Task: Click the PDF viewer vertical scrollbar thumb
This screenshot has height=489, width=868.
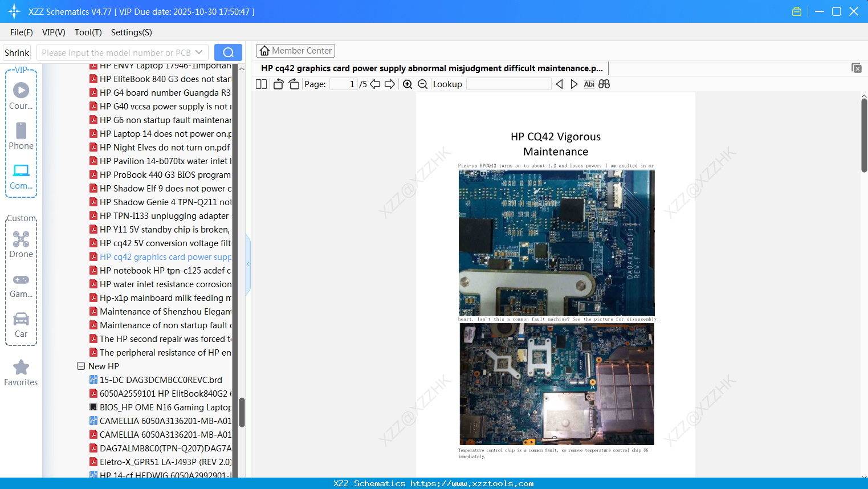Action: [x=864, y=135]
